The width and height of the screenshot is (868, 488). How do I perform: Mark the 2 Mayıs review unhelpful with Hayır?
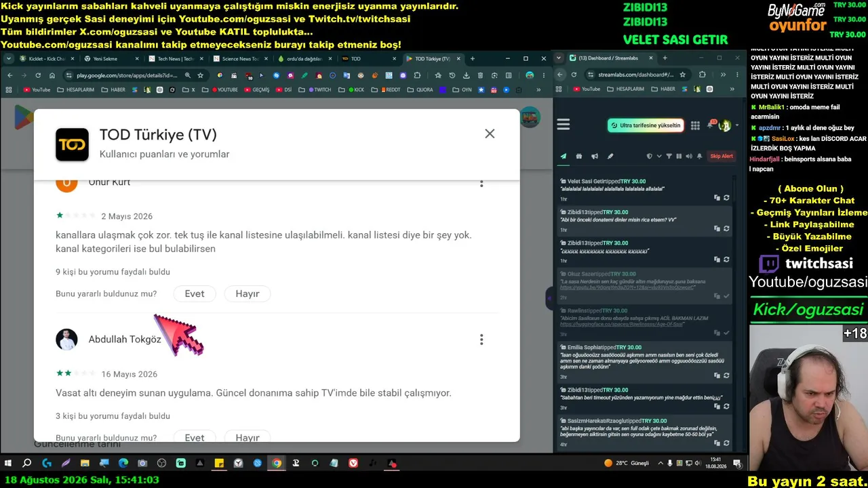(x=248, y=293)
